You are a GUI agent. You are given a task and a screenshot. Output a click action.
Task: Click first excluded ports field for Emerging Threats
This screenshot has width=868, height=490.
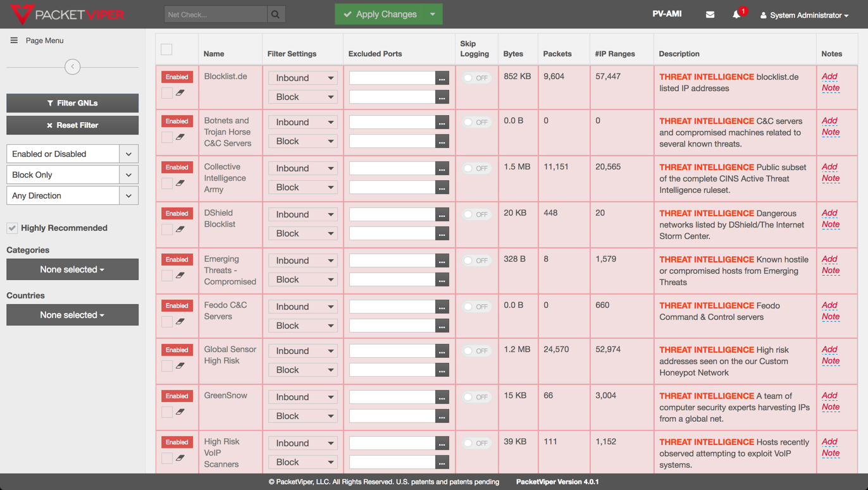(392, 260)
